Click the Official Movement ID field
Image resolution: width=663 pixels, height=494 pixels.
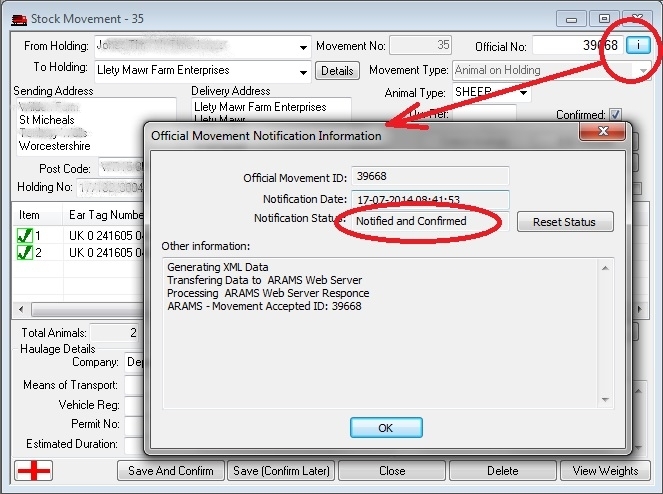[430, 176]
